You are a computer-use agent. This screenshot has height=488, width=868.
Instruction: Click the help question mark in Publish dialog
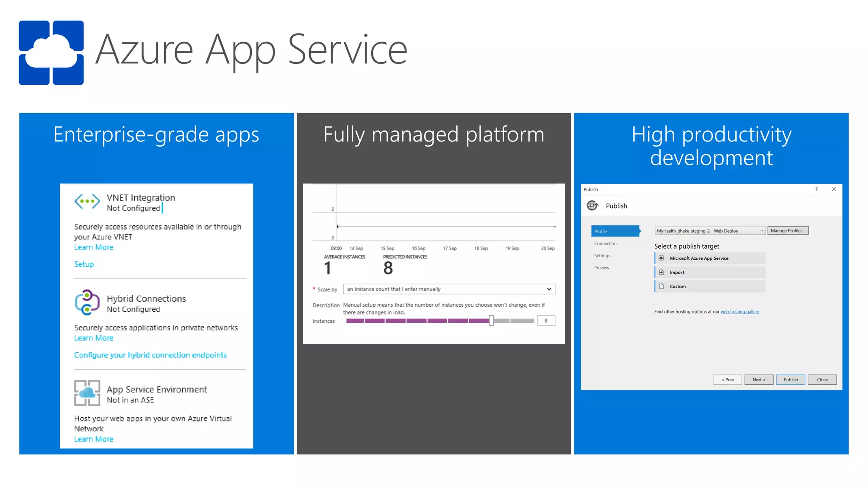816,189
